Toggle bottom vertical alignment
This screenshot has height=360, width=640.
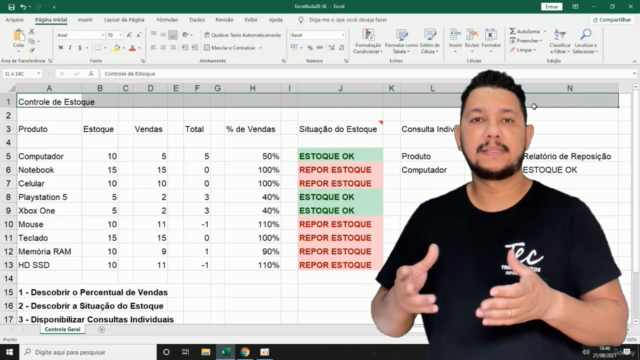click(173, 35)
